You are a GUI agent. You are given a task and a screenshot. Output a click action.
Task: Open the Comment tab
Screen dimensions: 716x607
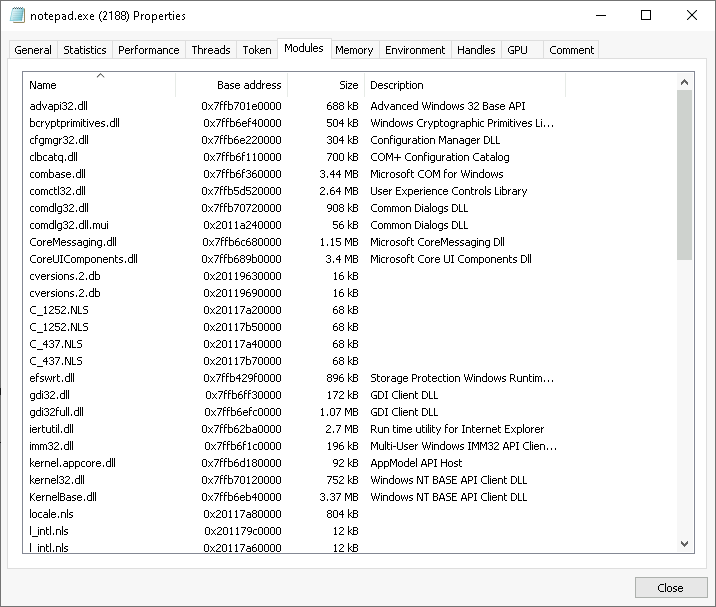tap(571, 50)
